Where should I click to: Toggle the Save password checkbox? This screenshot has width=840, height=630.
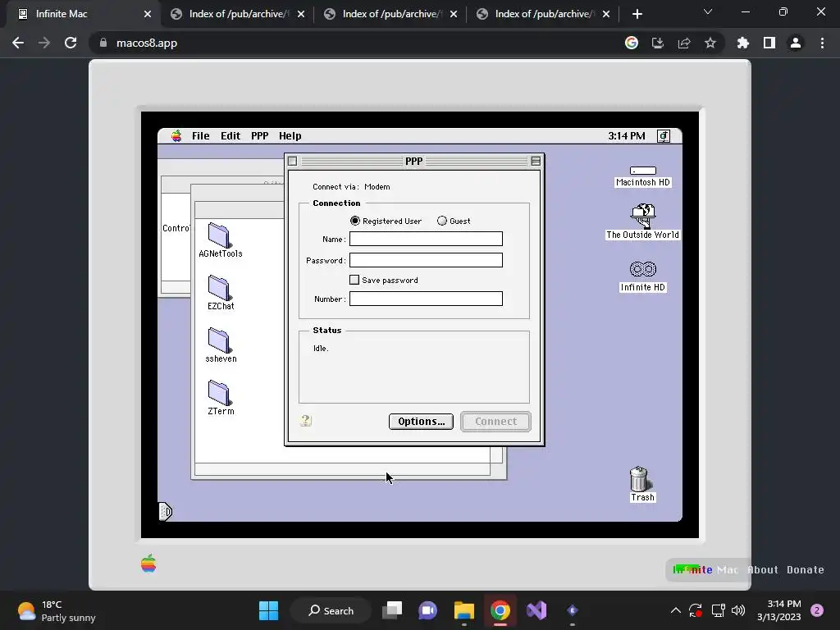(x=384, y=280)
